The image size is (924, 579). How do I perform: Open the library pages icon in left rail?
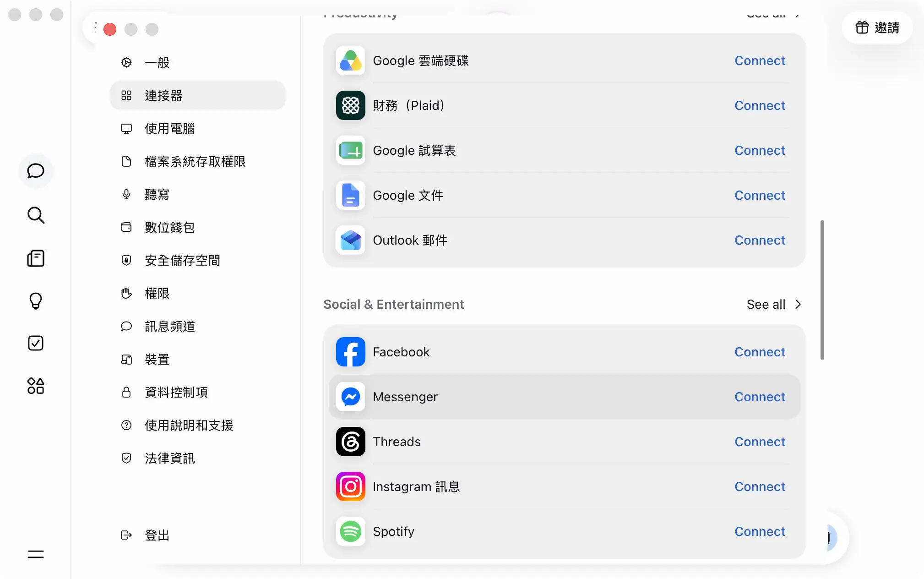point(36,258)
